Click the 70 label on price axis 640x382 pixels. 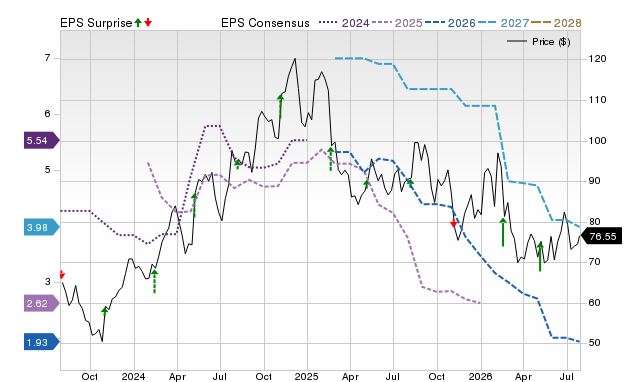pos(594,262)
